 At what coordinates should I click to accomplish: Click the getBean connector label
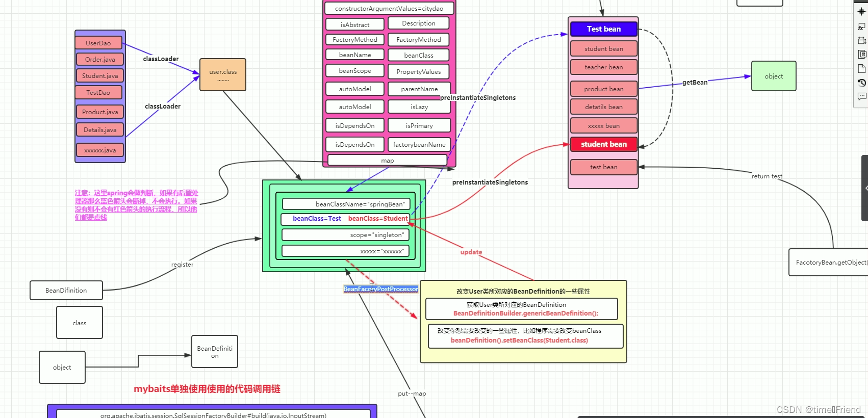coord(695,83)
